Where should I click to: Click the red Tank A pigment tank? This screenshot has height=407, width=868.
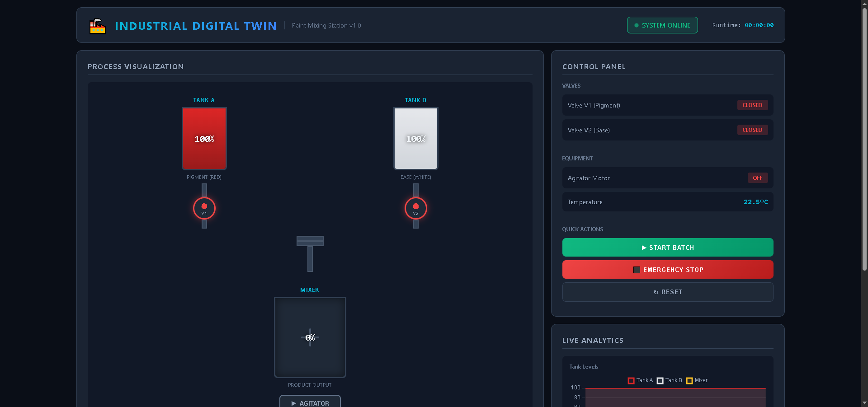coord(204,139)
